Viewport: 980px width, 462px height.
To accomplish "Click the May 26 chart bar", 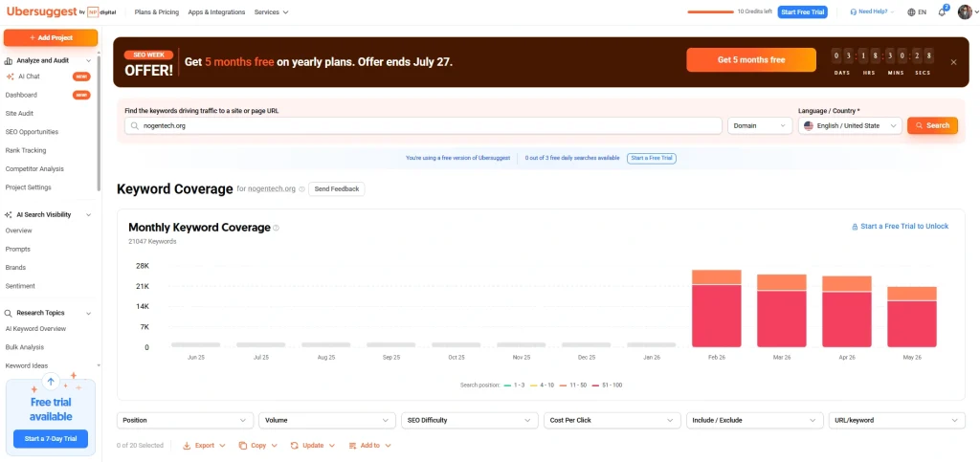I will pos(912,318).
